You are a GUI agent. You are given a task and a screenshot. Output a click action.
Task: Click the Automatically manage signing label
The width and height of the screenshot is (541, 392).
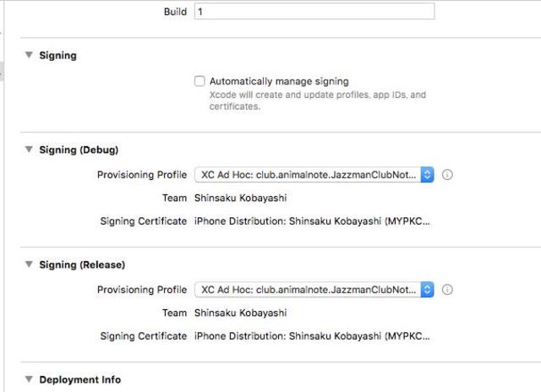tap(279, 81)
